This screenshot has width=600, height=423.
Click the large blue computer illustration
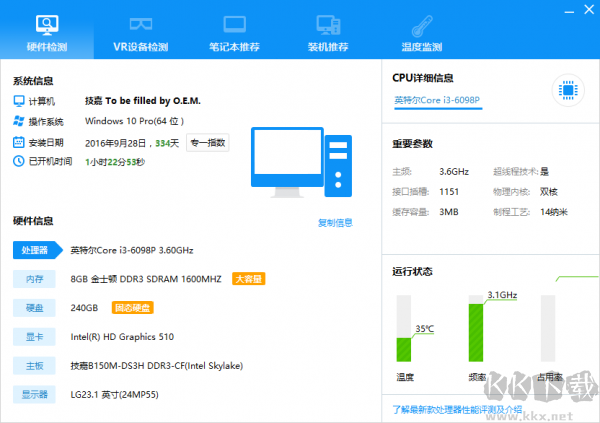point(302,162)
